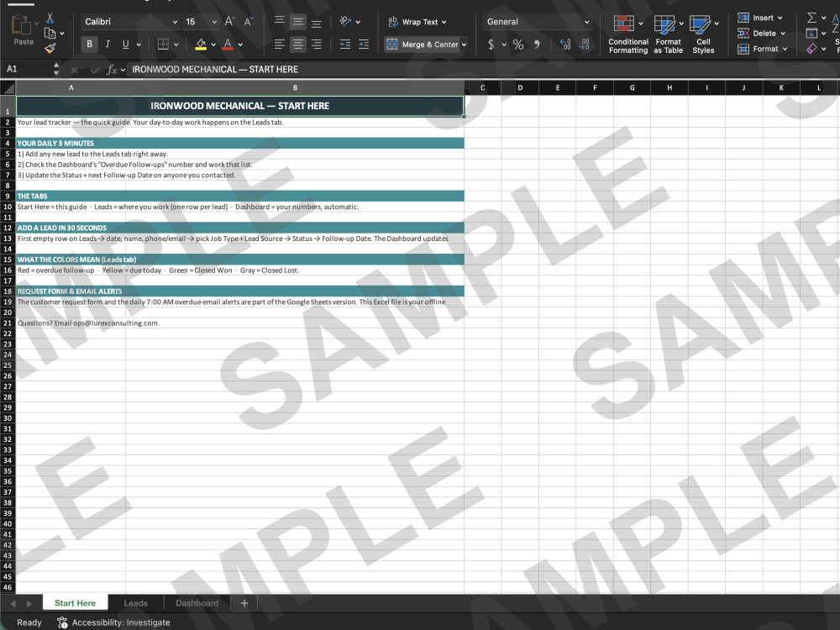Screen dimensions: 840x630
Task: Expand Merge & Center dropdown arrow
Action: coord(464,45)
